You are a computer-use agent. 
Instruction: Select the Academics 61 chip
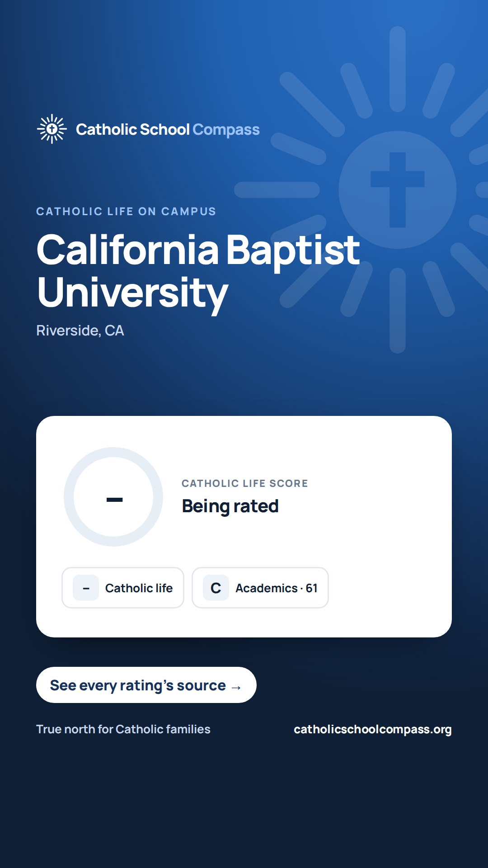tap(260, 588)
